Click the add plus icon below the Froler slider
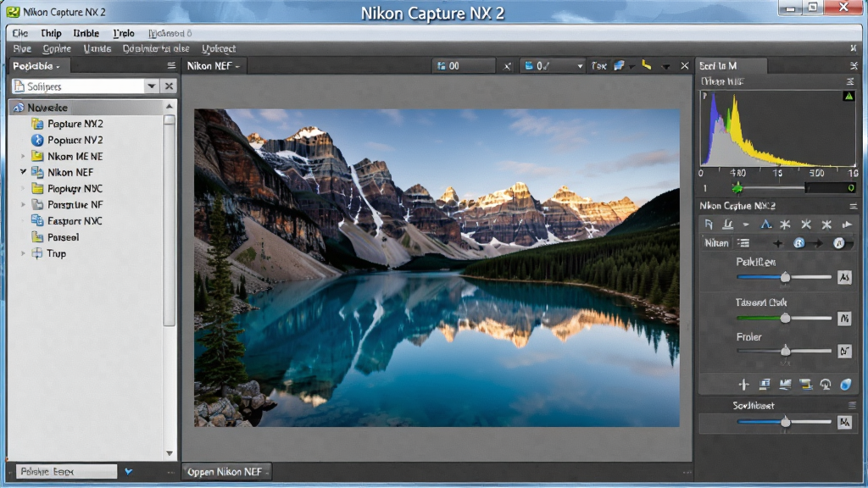Screen dimensions: 868x488 coord(743,385)
